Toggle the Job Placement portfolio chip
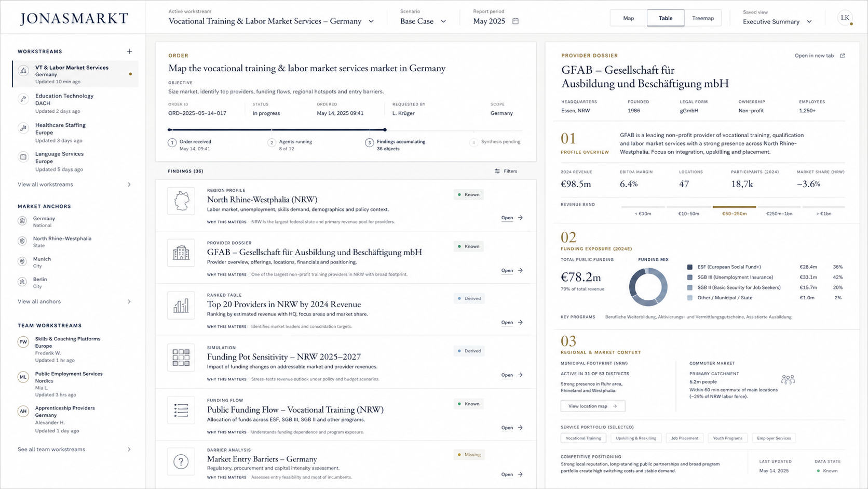 (x=685, y=438)
